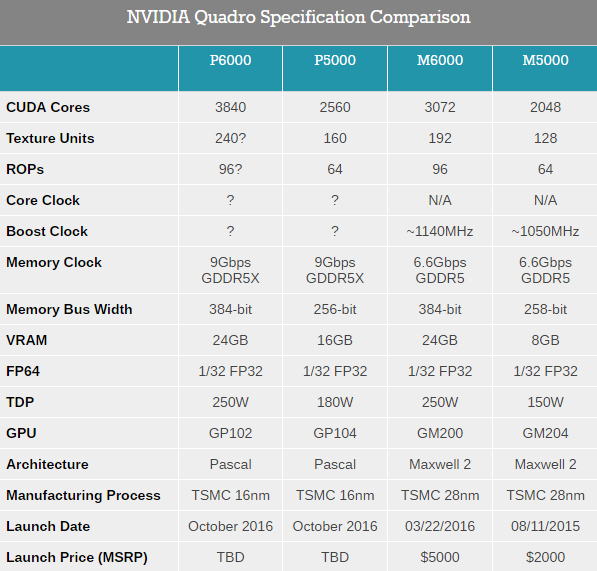Click the GM204 GPU cell
The image size is (597, 571).
[545, 433]
